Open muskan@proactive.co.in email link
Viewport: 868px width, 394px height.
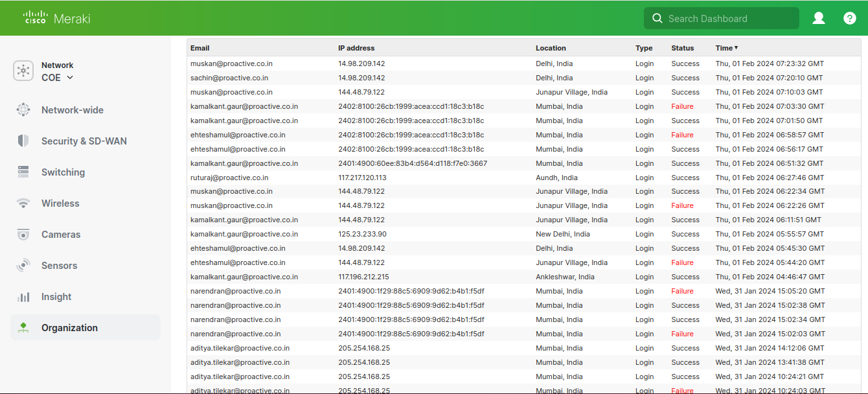click(231, 63)
